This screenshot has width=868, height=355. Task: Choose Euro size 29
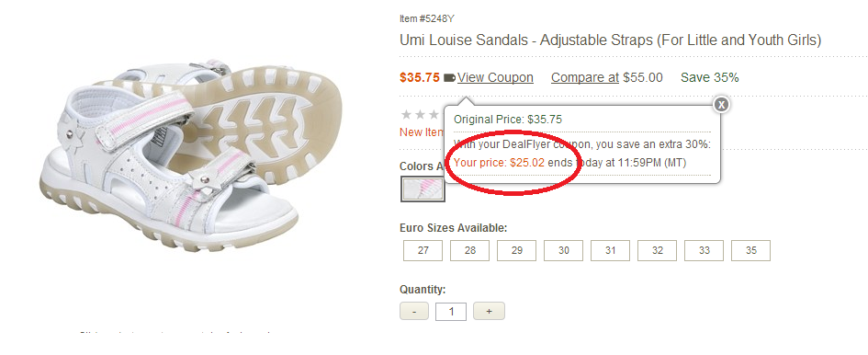[x=516, y=251]
